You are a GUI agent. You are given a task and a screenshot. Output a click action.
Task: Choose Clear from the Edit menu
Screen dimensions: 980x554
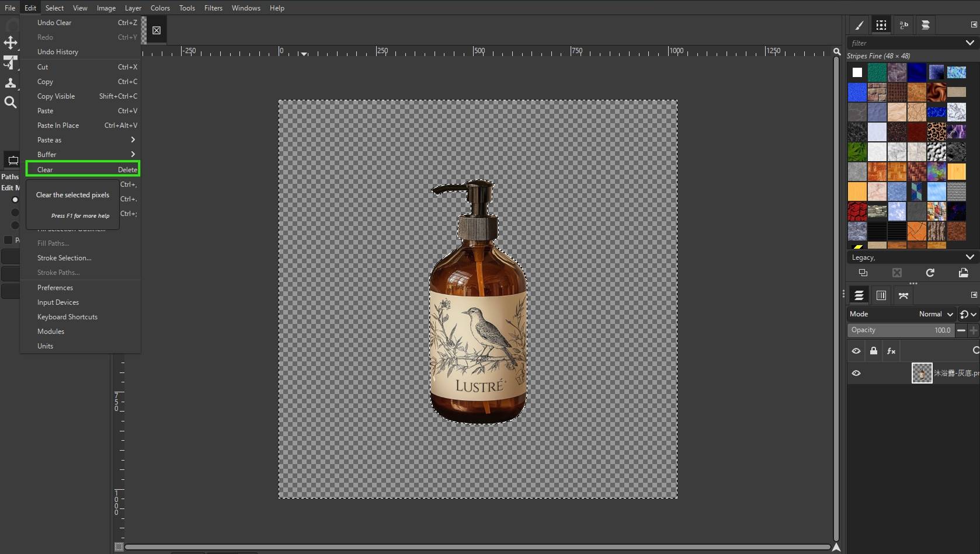click(x=82, y=169)
